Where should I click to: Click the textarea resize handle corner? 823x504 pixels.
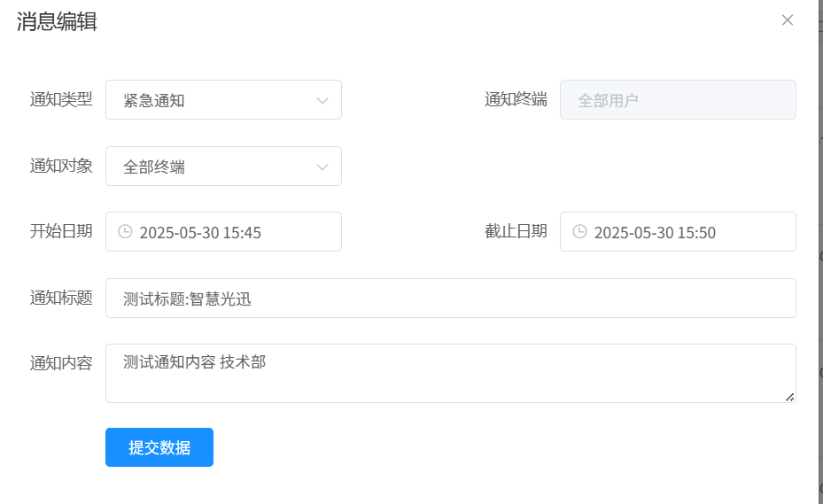789,397
